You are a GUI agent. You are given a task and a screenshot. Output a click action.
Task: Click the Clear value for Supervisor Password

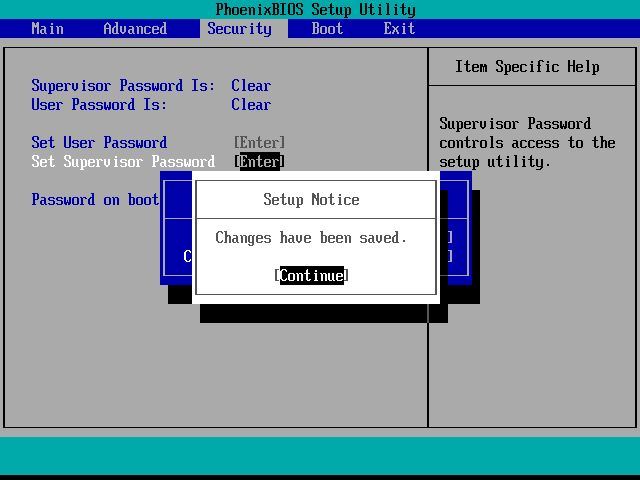[x=251, y=86]
